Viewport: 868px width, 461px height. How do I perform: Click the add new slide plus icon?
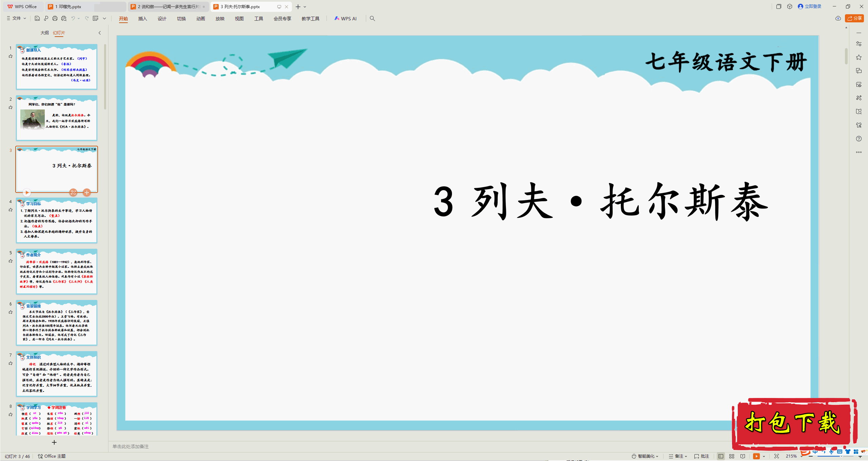point(54,442)
